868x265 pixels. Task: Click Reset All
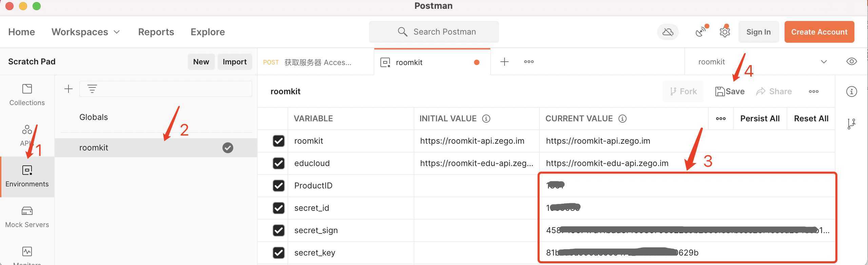(x=811, y=119)
